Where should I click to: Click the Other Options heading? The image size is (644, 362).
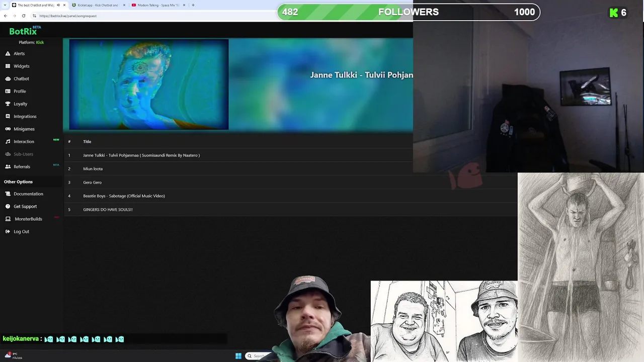point(18,182)
